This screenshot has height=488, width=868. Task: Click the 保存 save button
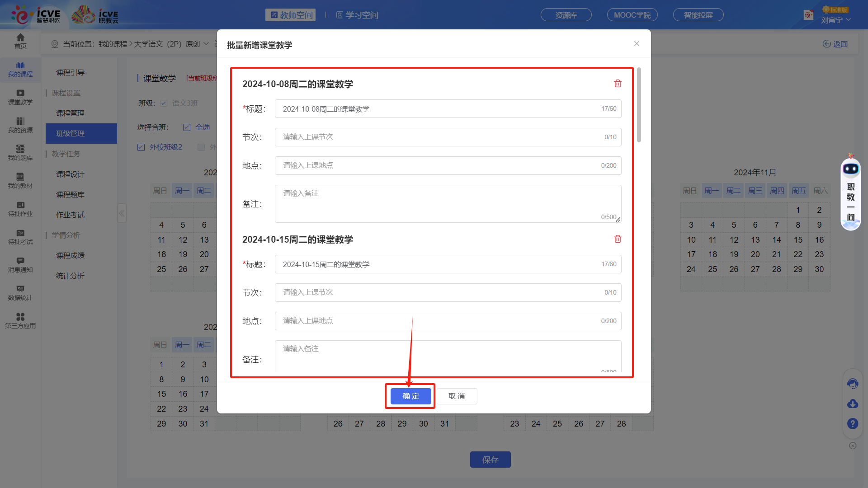point(490,459)
